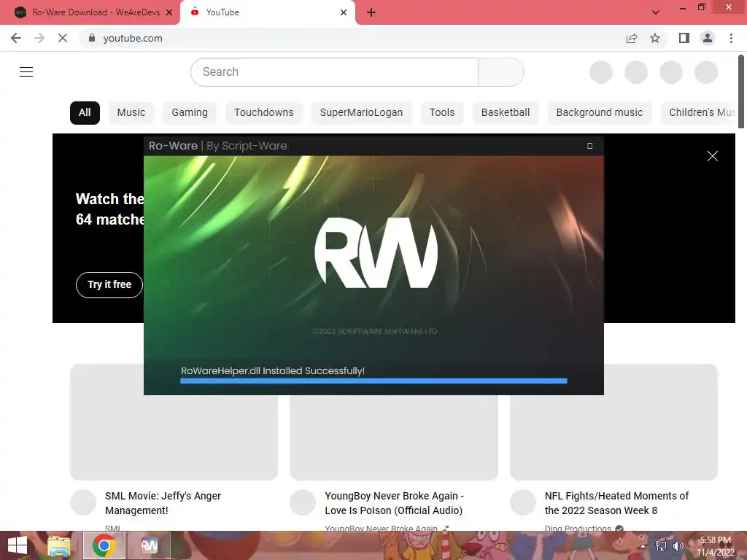
Task: Open the volume tray icon
Action: pyautogui.click(x=678, y=546)
